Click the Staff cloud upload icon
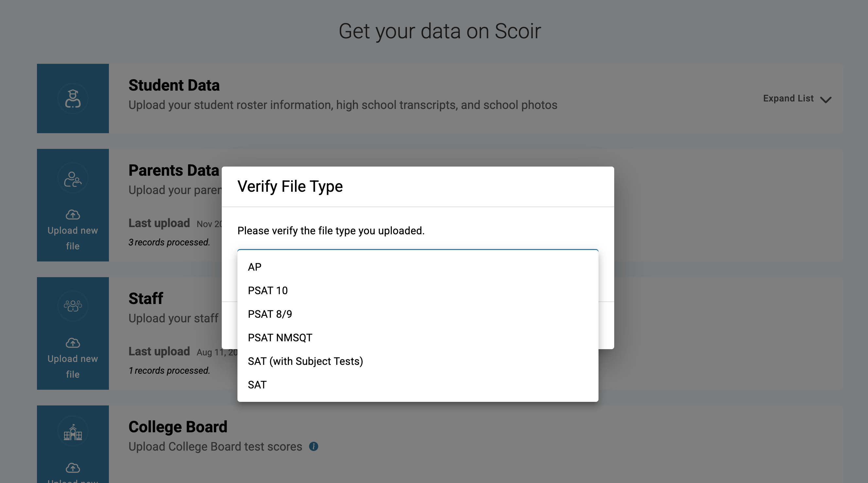868x483 pixels. (x=73, y=343)
